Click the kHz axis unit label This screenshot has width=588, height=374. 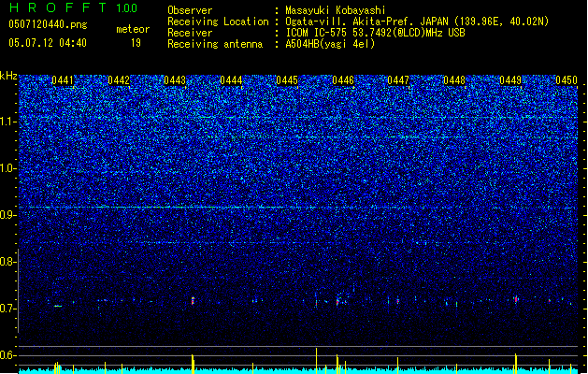[x=8, y=76]
